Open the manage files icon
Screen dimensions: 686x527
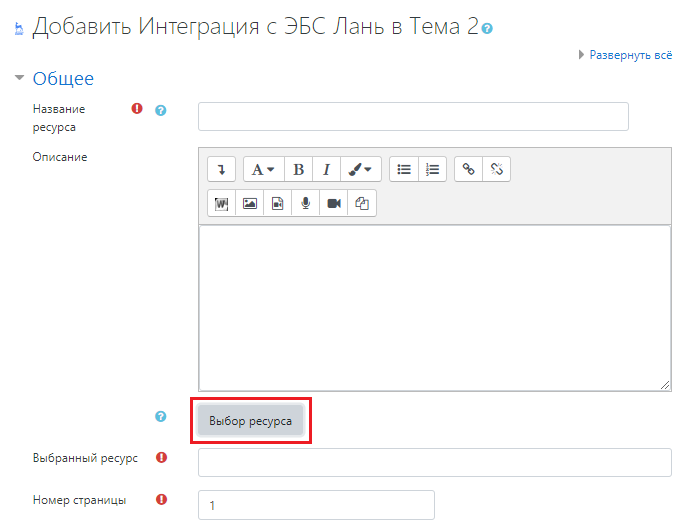coord(362,203)
